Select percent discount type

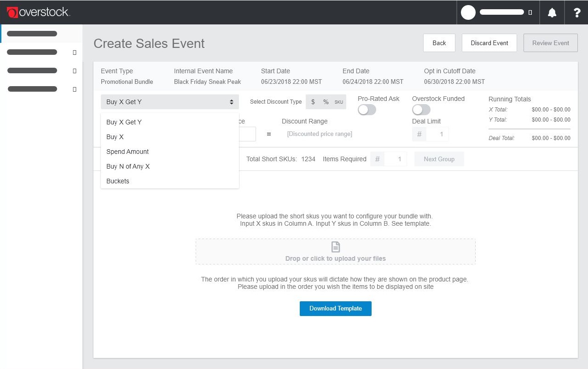[326, 102]
